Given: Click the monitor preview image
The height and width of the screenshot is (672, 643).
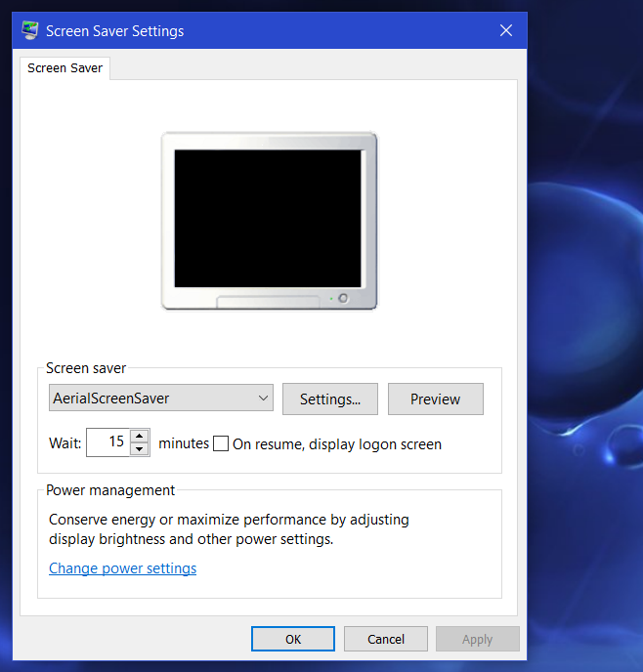Looking at the screenshot, I should (269, 221).
